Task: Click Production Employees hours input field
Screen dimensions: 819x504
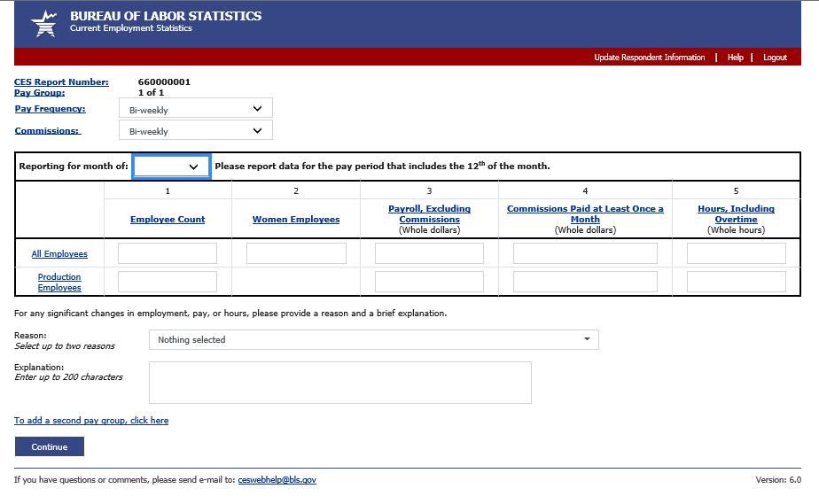Action: [736, 282]
